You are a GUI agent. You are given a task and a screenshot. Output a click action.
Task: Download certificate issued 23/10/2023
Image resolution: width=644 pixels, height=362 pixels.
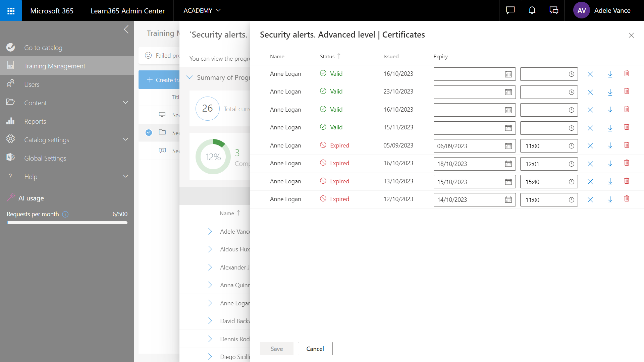610,92
